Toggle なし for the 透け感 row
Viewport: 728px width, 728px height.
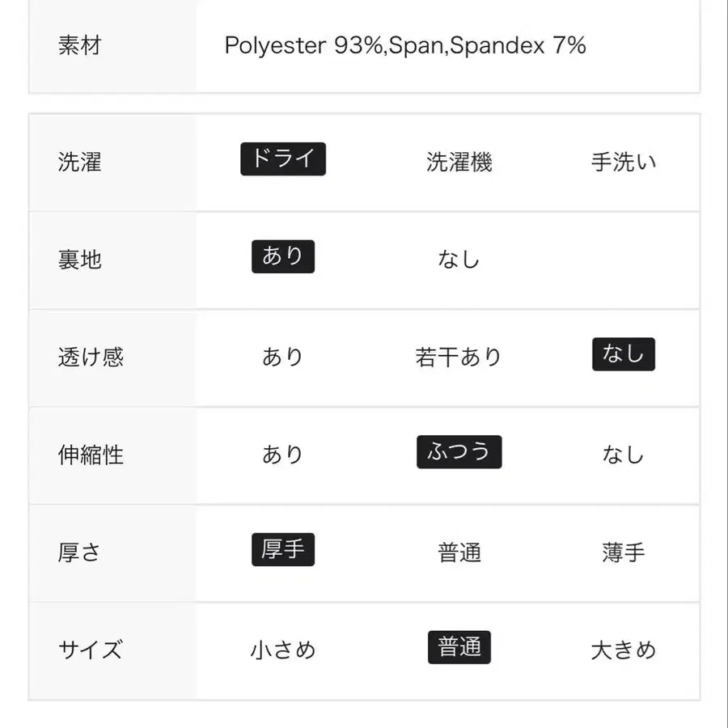pyautogui.click(x=623, y=354)
